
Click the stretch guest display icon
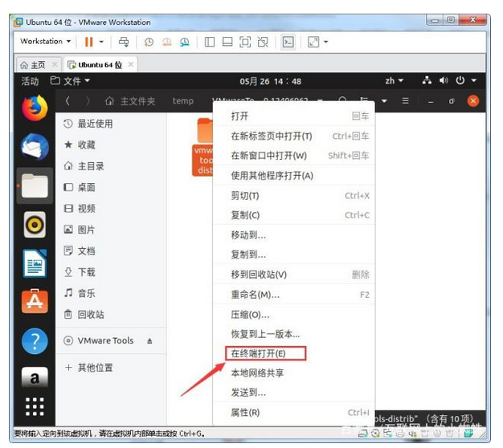(313, 42)
